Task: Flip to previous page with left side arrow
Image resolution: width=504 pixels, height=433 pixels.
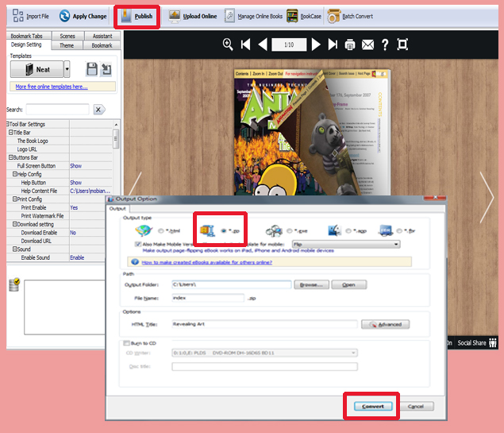Action: click(135, 184)
